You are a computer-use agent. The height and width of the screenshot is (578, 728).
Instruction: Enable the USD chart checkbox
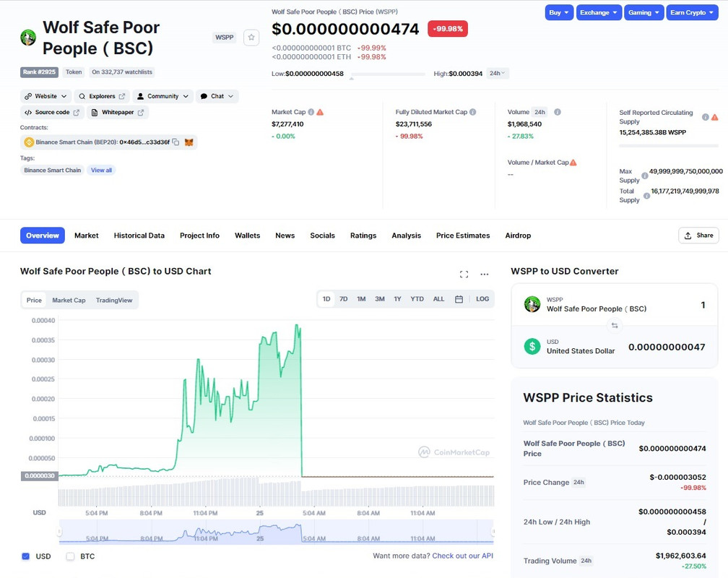[25, 556]
